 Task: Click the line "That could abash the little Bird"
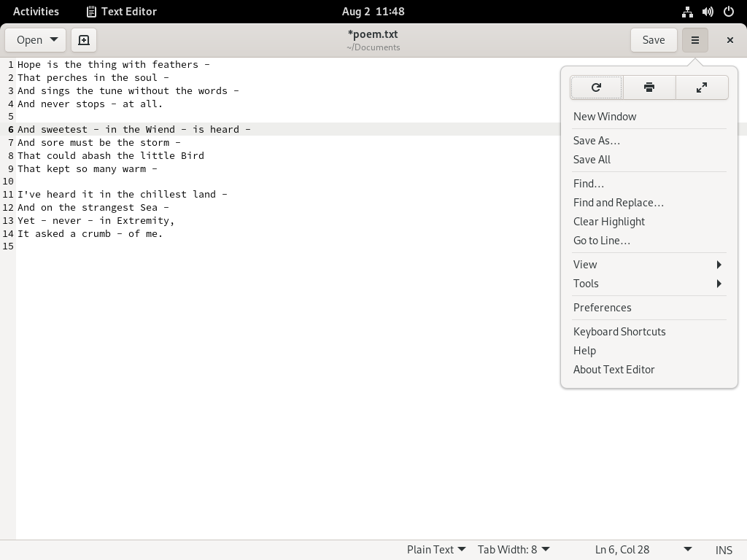point(111,155)
